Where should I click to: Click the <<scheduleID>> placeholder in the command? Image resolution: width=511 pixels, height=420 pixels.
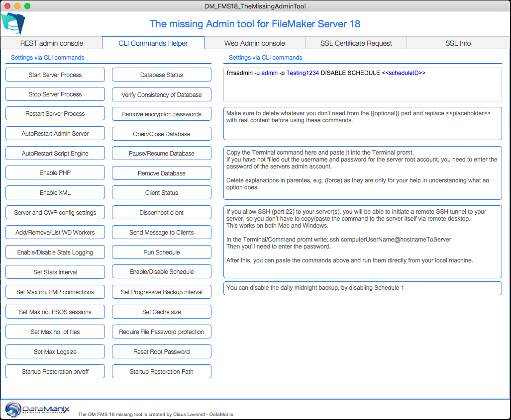point(404,73)
